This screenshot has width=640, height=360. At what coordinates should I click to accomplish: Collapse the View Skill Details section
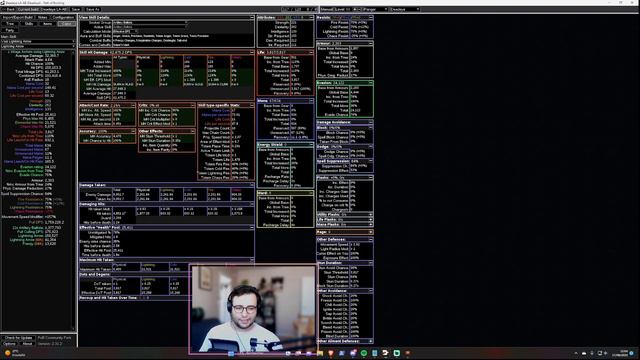coord(252,18)
